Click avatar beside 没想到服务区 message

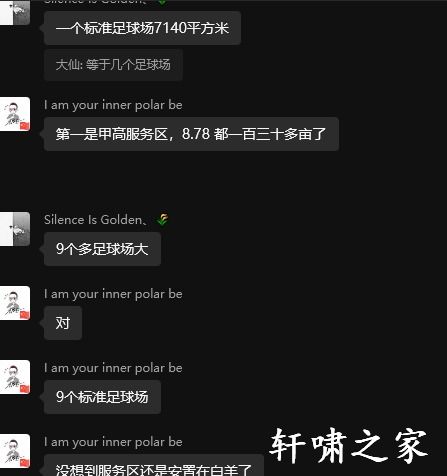pos(15,451)
